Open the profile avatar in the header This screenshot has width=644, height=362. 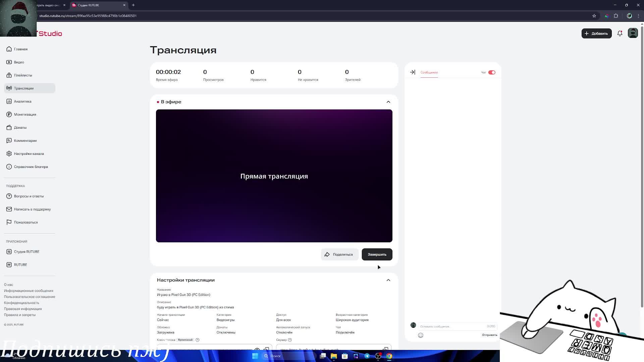point(633,33)
